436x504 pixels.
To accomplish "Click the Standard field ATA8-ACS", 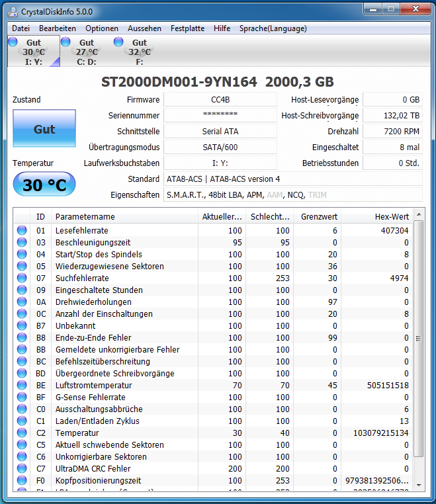I will [293, 179].
